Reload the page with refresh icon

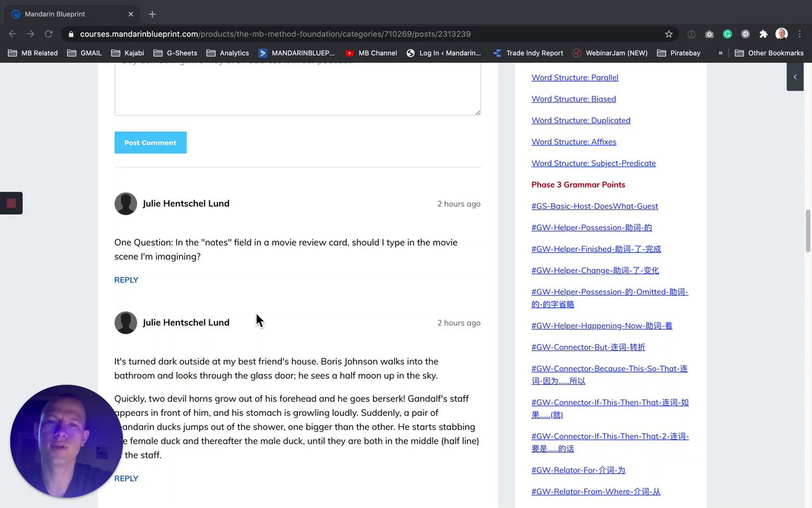click(49, 34)
